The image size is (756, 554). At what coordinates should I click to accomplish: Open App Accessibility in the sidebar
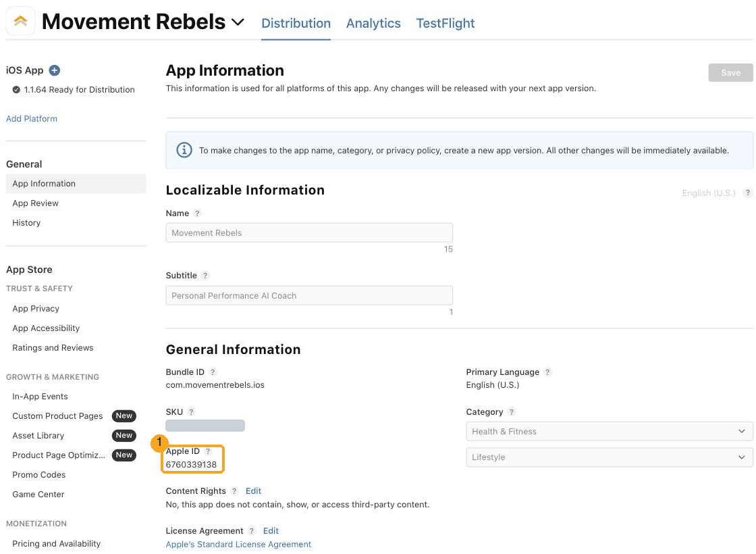click(x=46, y=328)
